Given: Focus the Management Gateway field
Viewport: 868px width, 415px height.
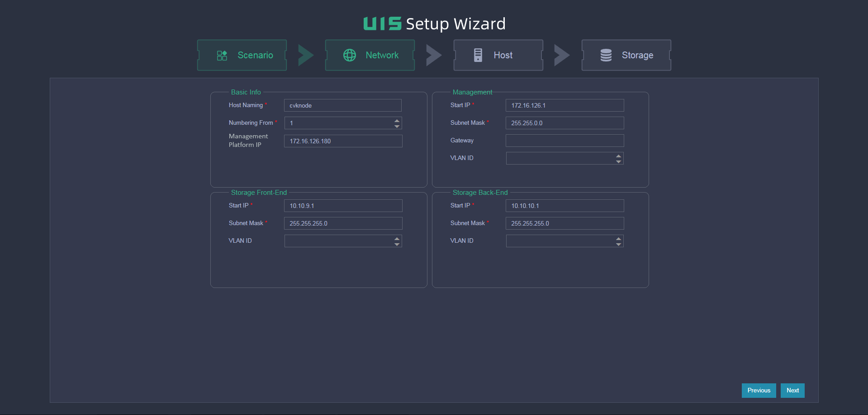Looking at the screenshot, I should [x=565, y=141].
